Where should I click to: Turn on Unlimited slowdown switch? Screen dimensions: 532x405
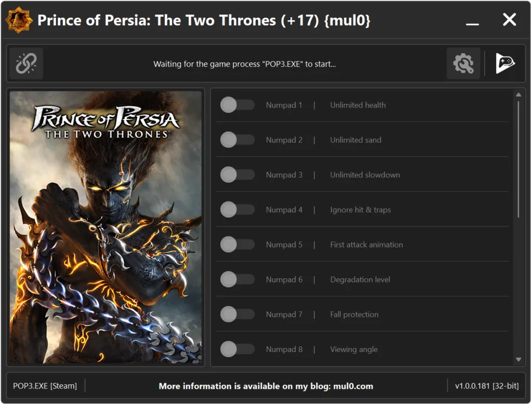237,175
